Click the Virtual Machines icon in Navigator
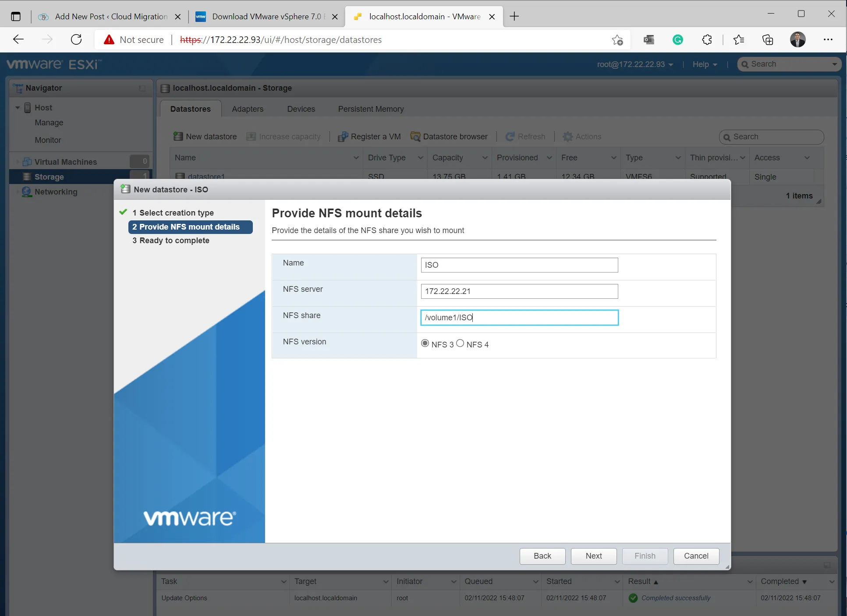This screenshot has width=847, height=616. tap(27, 162)
